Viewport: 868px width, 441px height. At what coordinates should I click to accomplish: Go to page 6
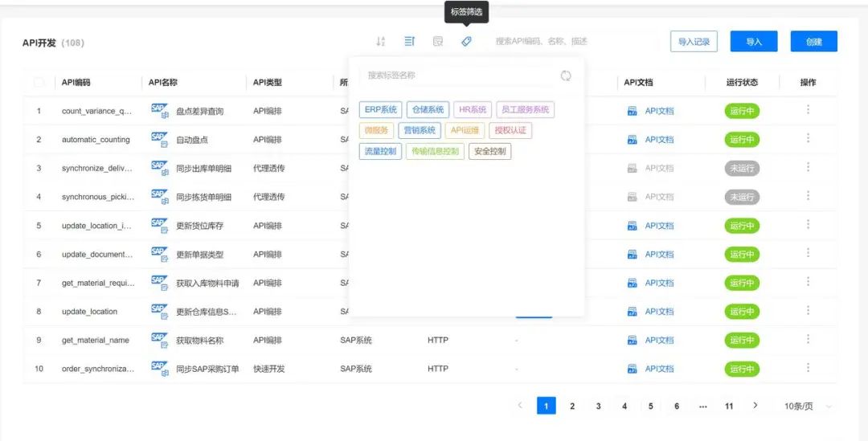[677, 406]
